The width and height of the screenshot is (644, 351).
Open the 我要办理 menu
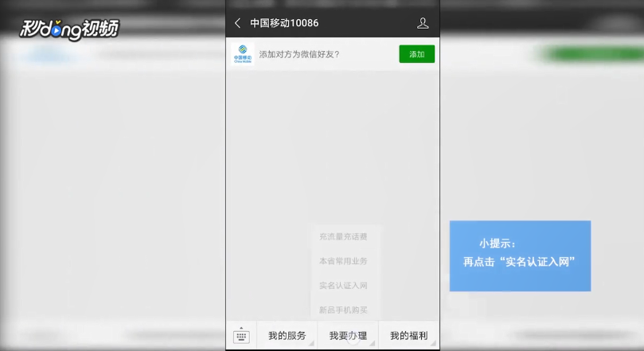pos(348,336)
